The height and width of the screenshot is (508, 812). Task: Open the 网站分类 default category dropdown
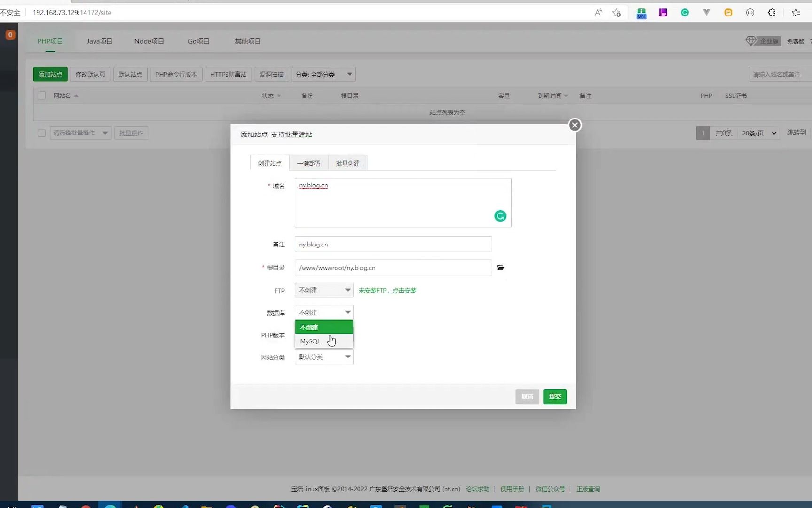tap(323, 357)
